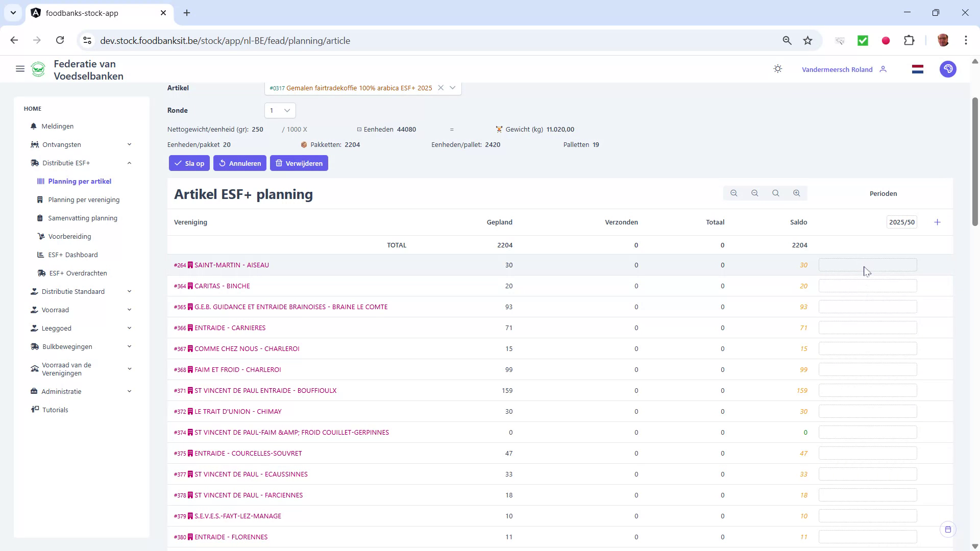Open the SAINT-MARTIN - AISEAU link

[x=231, y=265]
